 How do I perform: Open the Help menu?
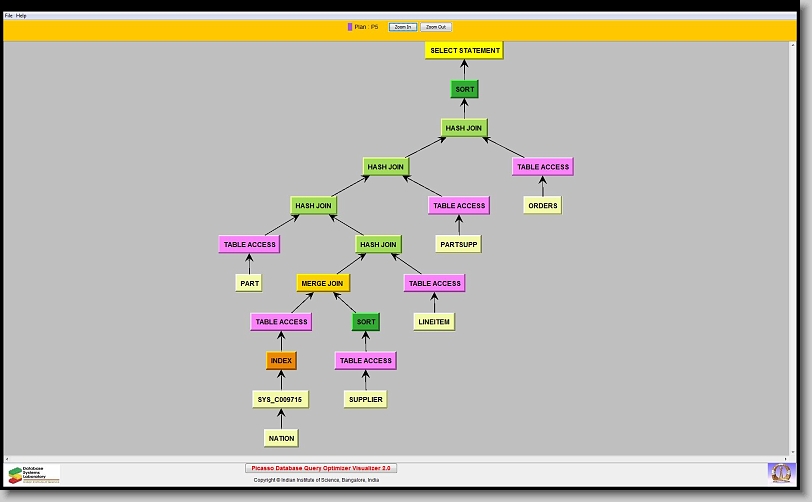(x=21, y=16)
